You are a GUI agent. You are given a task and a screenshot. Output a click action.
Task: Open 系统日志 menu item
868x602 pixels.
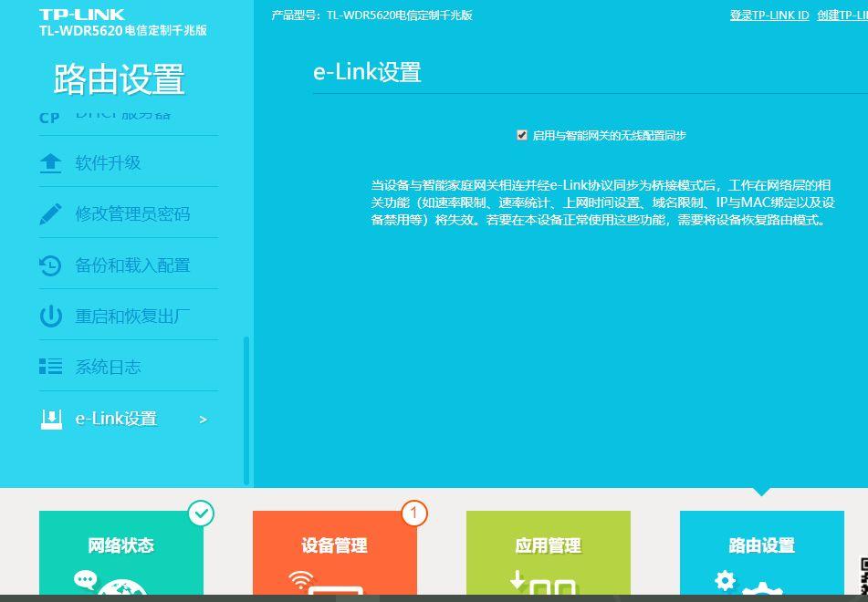129,367
